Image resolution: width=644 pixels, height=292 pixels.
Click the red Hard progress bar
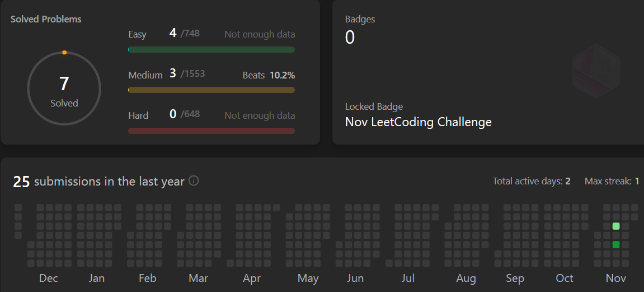tap(211, 131)
